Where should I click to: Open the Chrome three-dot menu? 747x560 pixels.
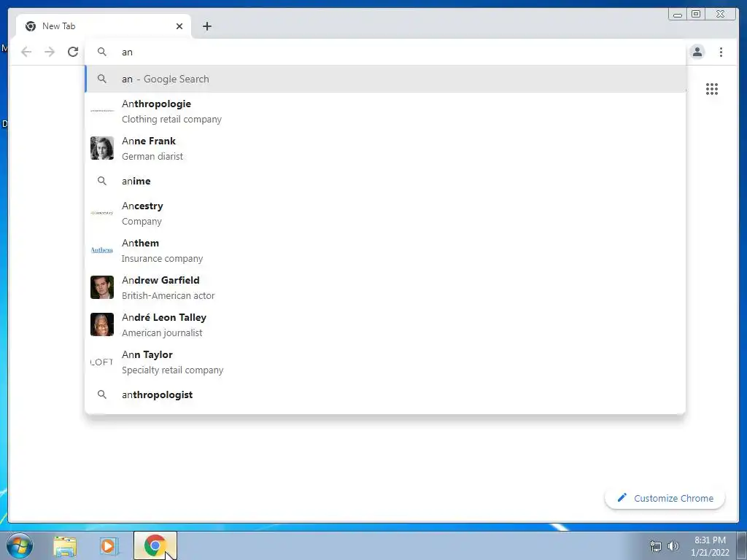pyautogui.click(x=721, y=52)
